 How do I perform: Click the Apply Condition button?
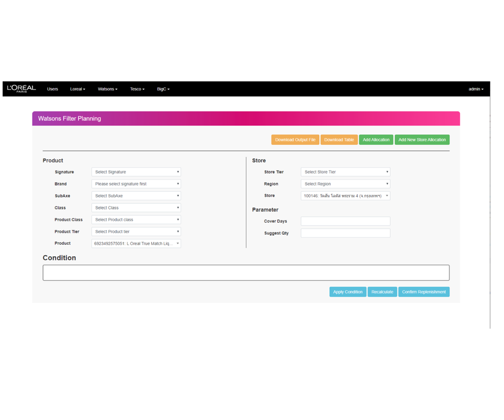click(x=348, y=292)
